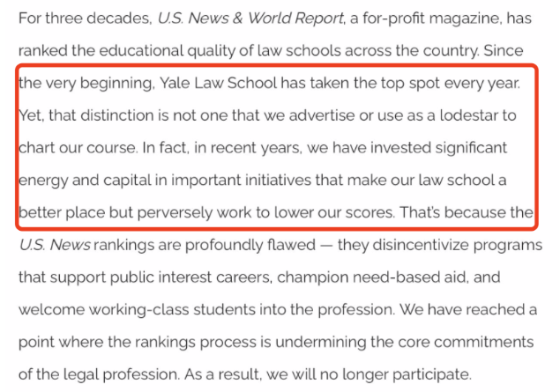Click the phrase "For three decades"
560x392 pixels.
(76, 18)
